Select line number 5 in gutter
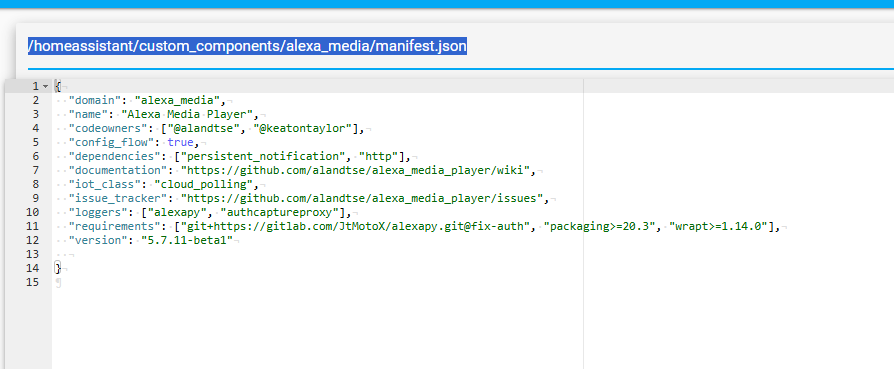 pyautogui.click(x=36, y=142)
